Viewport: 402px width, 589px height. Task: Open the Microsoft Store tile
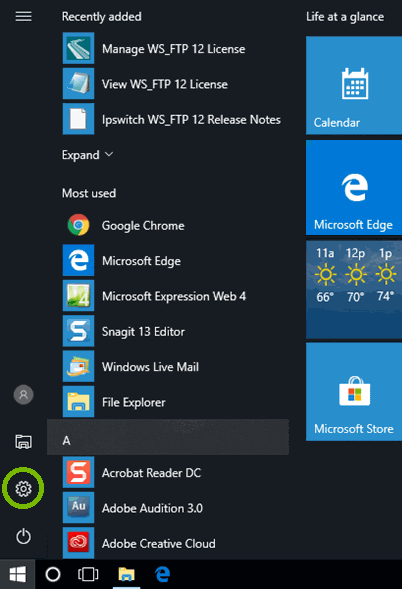point(354,391)
